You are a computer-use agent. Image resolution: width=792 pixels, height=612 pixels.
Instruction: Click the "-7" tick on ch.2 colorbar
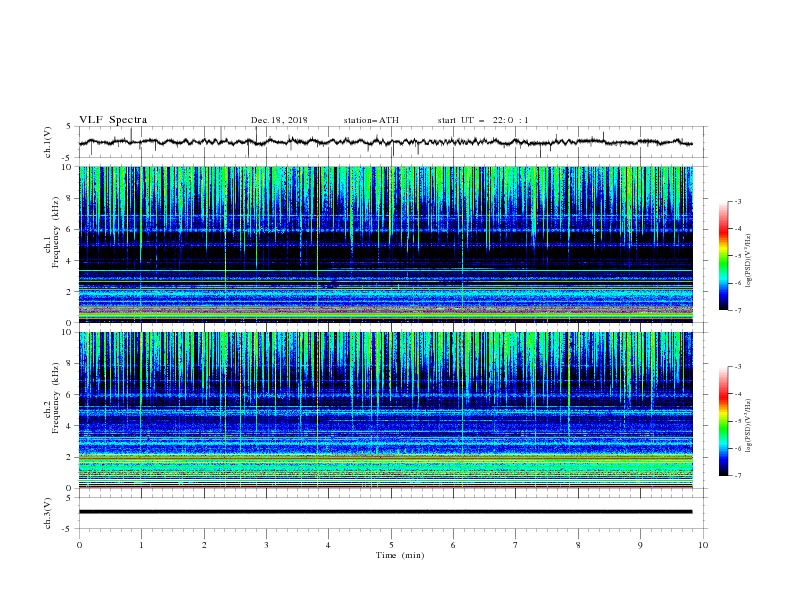click(737, 476)
